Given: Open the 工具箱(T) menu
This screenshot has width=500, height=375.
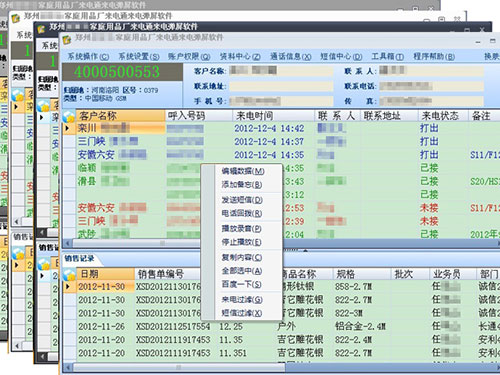Looking at the screenshot, I should 387,57.
